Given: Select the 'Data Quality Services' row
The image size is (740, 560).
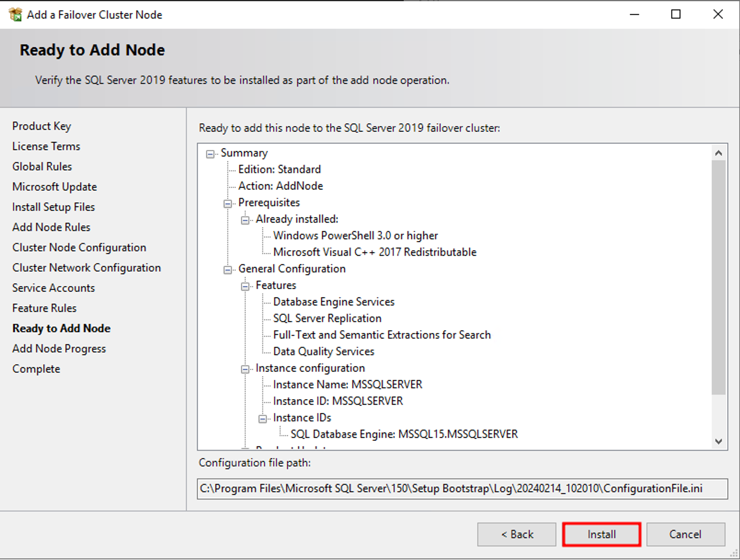Looking at the screenshot, I should 324,351.
